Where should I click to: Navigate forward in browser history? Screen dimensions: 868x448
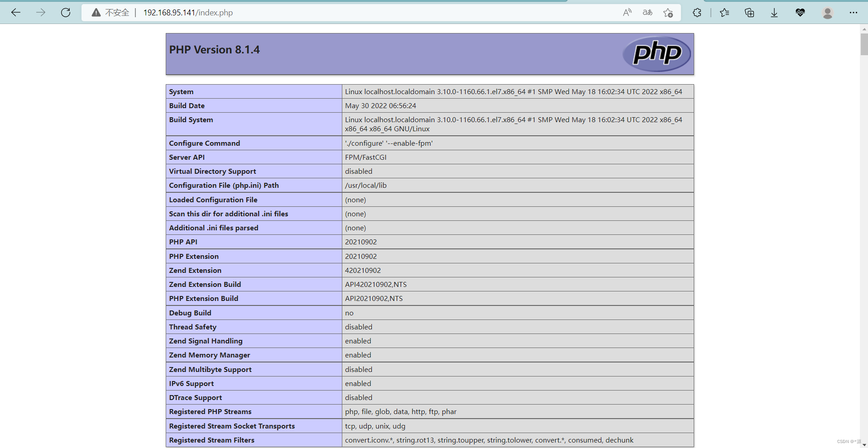point(40,12)
